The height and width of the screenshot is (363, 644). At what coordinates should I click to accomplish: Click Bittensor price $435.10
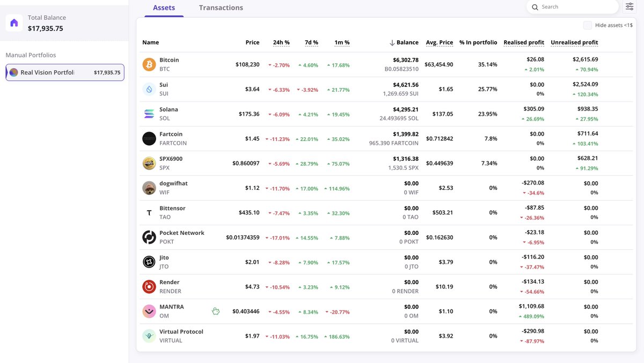pyautogui.click(x=249, y=212)
